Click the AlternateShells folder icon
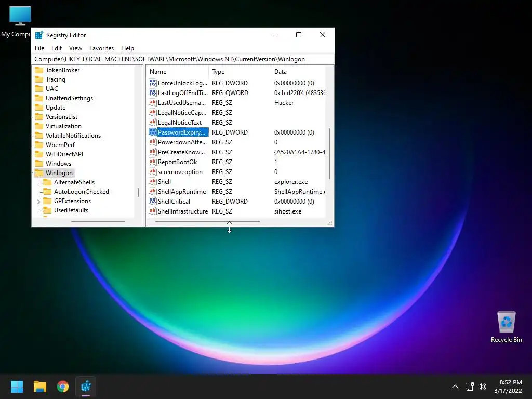The height and width of the screenshot is (399, 532). coord(47,182)
